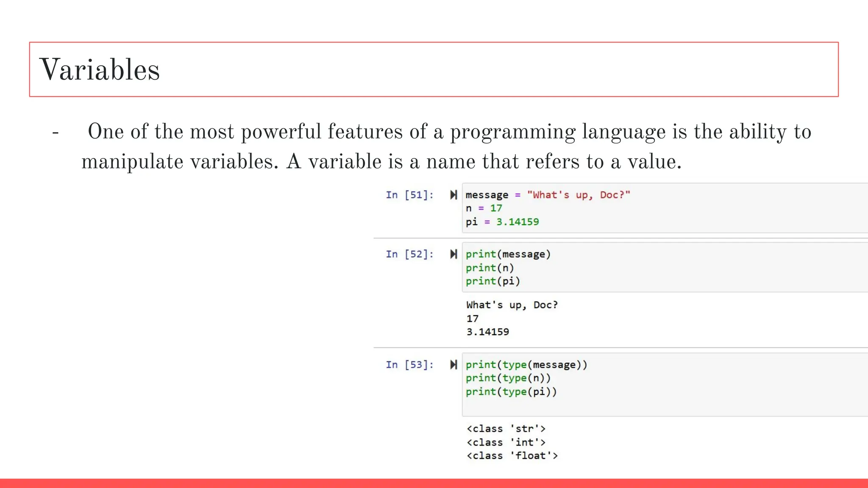Click the print(type(pi)) code line
Viewport: 868px width, 488px height.
[511, 392]
